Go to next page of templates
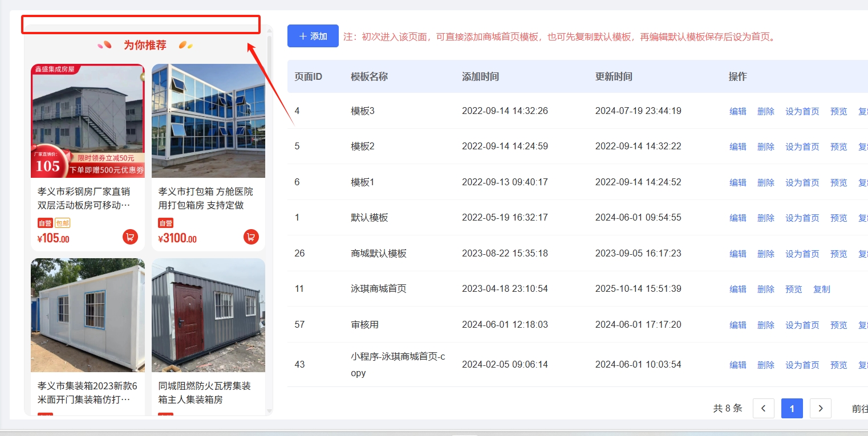This screenshot has height=436, width=868. point(820,408)
